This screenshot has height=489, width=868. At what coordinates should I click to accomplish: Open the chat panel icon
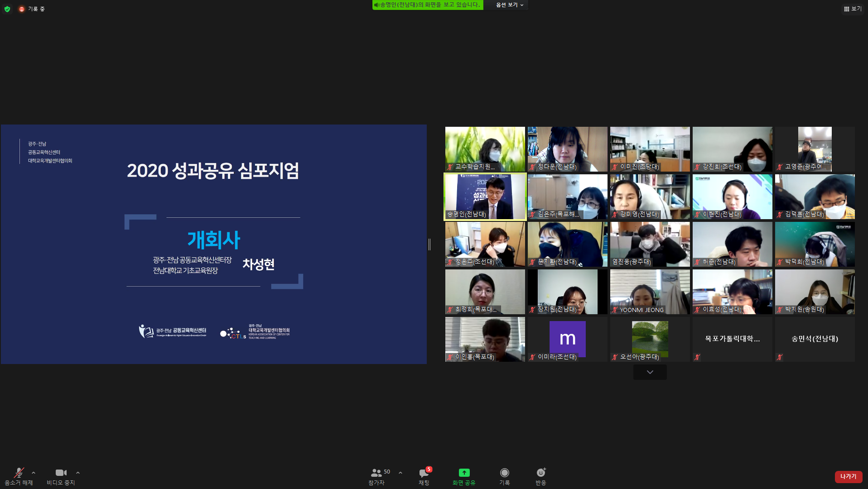tap(424, 473)
